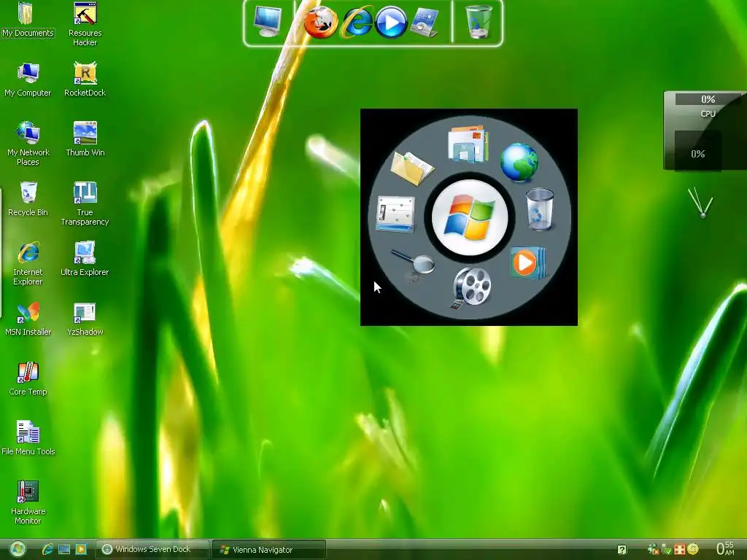
Task: Switch to the Vienna Navigator taskbar button
Action: coord(269,549)
